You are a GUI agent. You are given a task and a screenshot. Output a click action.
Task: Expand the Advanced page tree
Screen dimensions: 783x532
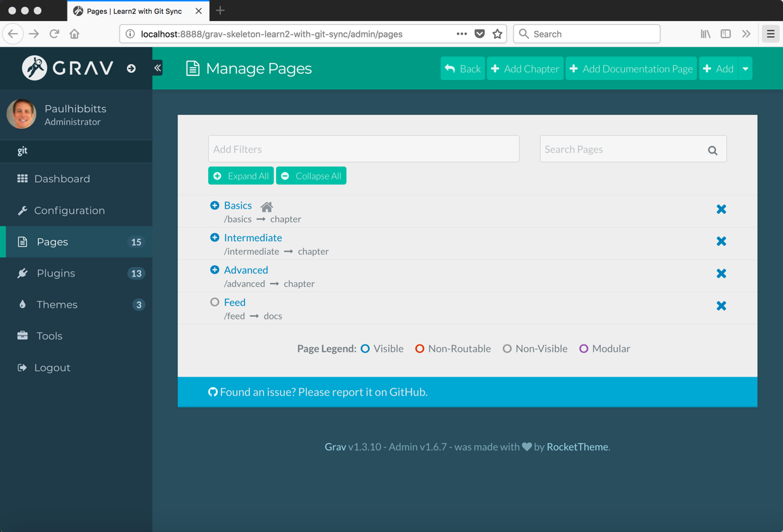tap(214, 270)
